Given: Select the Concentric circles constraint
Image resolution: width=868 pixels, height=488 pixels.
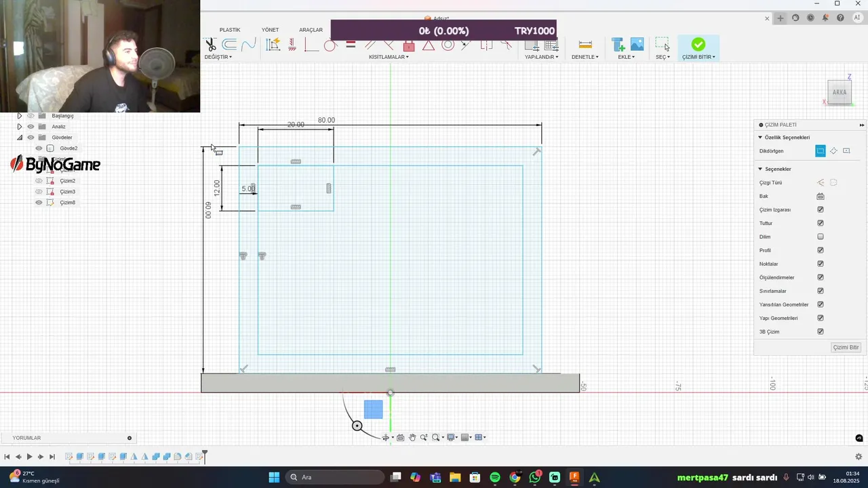Looking at the screenshot, I should point(448,45).
